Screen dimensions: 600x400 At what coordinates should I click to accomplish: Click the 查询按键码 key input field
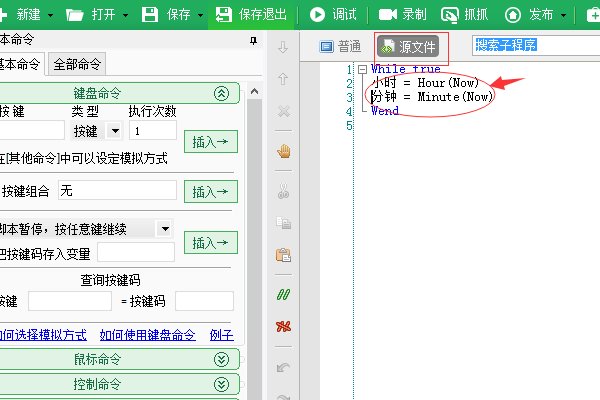[70, 301]
